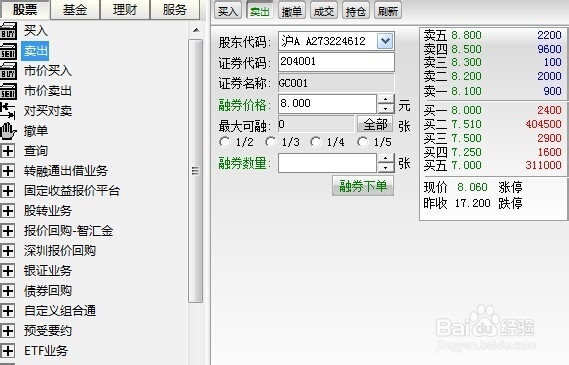The height and width of the screenshot is (365, 569).
Task: Click the 融券价格 input field
Action: click(x=327, y=104)
